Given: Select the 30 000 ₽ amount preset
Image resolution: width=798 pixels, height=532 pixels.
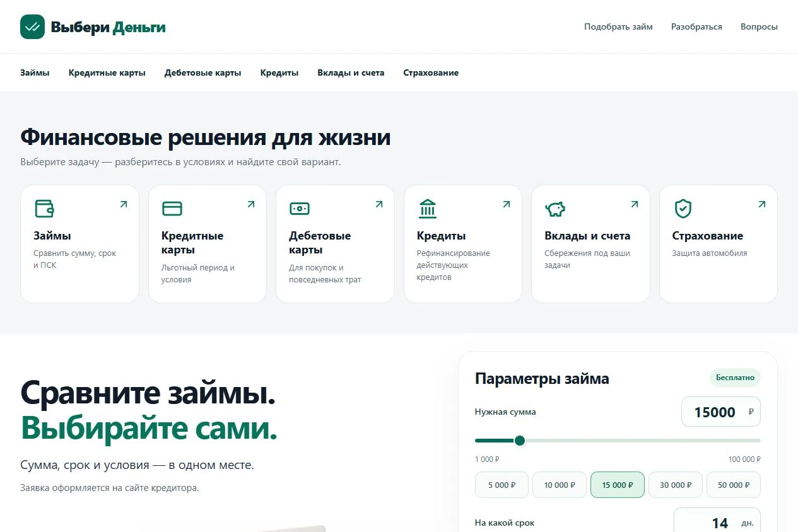Looking at the screenshot, I should [676, 485].
